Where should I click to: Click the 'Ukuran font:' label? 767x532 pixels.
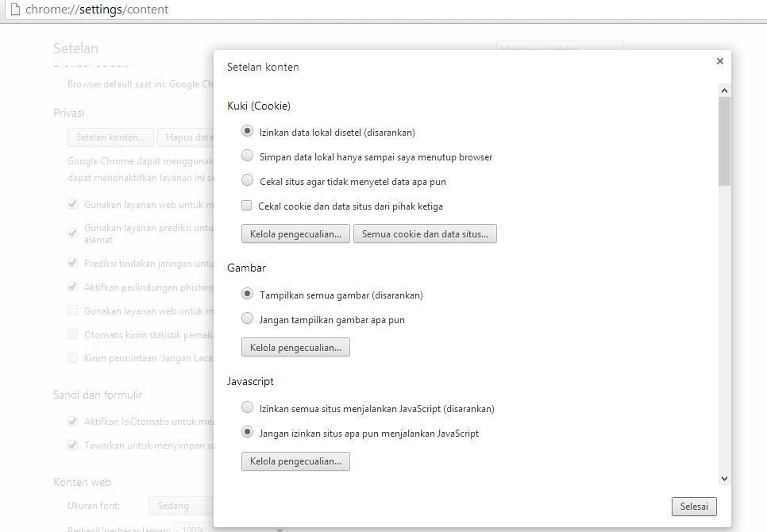[94, 506]
